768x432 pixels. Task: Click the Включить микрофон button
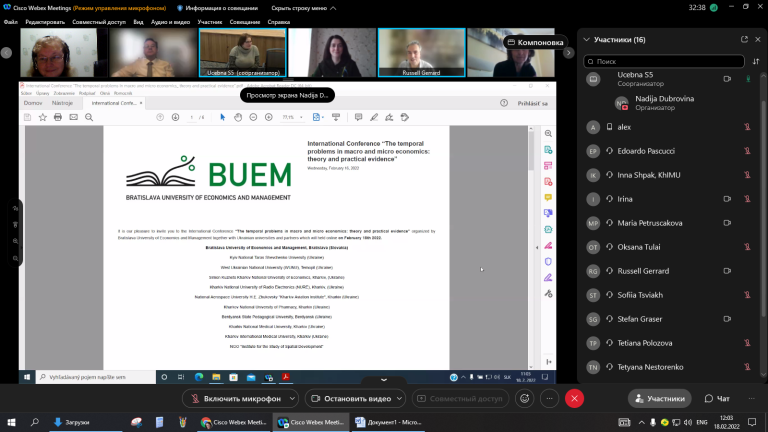(235, 399)
